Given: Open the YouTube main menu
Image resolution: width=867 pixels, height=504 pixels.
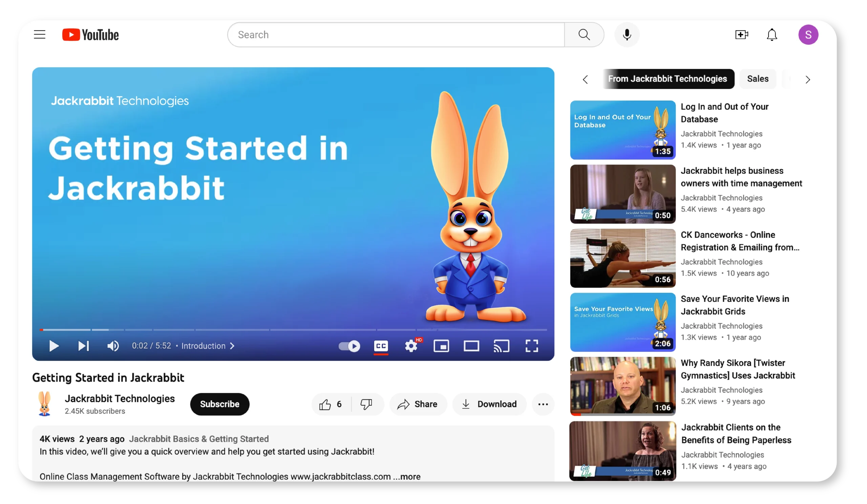Looking at the screenshot, I should [x=39, y=35].
